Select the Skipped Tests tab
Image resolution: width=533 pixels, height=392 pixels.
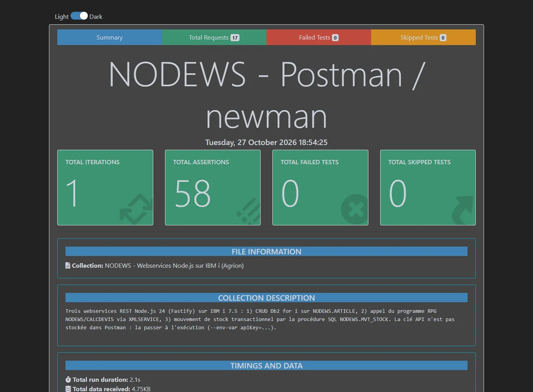[x=423, y=37]
